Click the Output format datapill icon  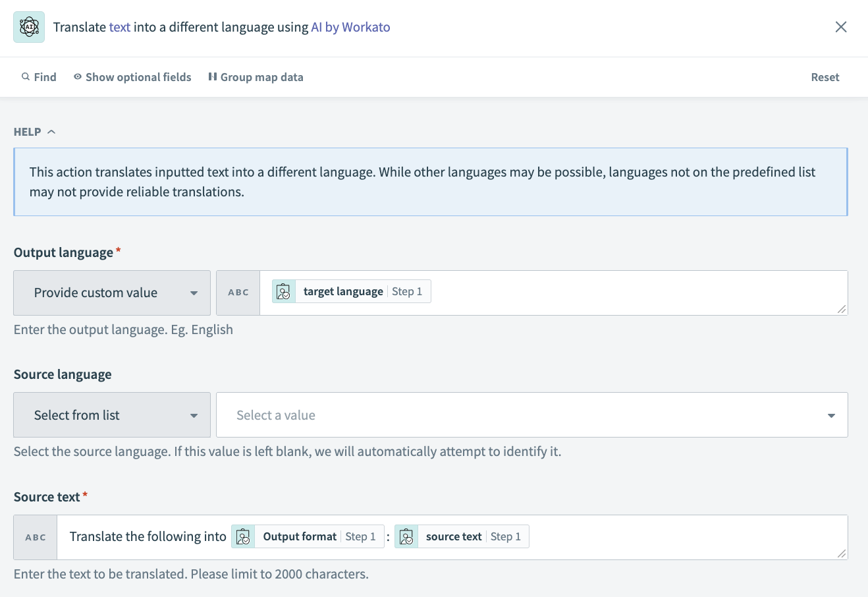coord(243,536)
